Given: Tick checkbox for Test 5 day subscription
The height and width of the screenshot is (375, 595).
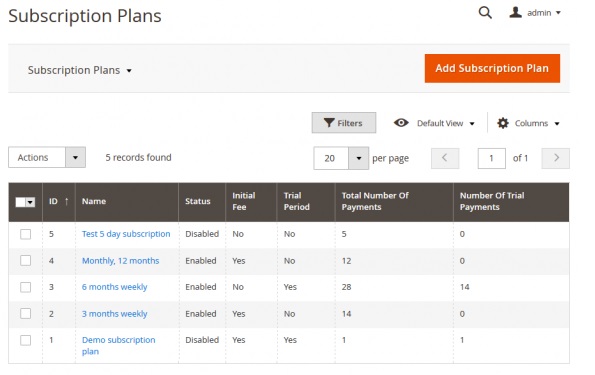Looking at the screenshot, I should click(25, 234).
